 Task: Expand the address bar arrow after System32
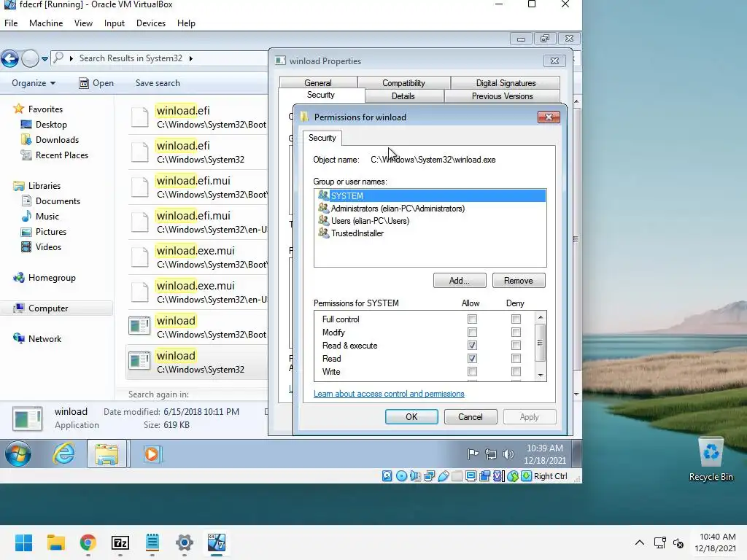[x=191, y=58]
